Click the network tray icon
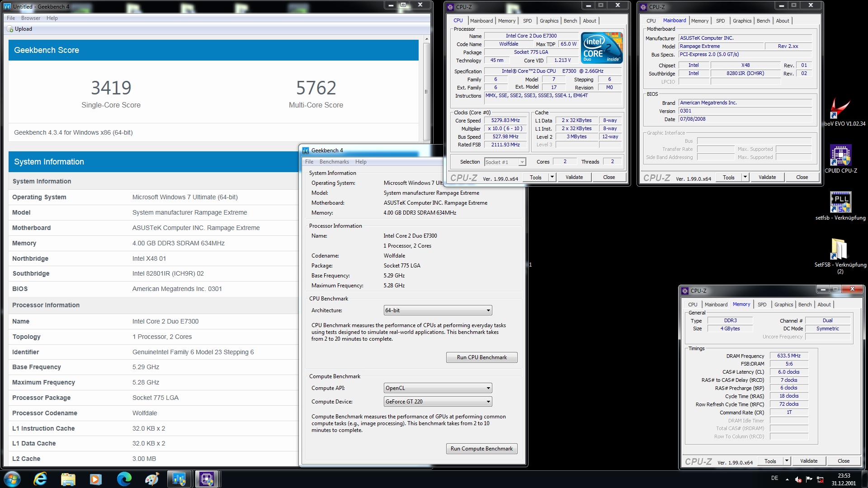This screenshot has height=488, width=868. coord(821,479)
